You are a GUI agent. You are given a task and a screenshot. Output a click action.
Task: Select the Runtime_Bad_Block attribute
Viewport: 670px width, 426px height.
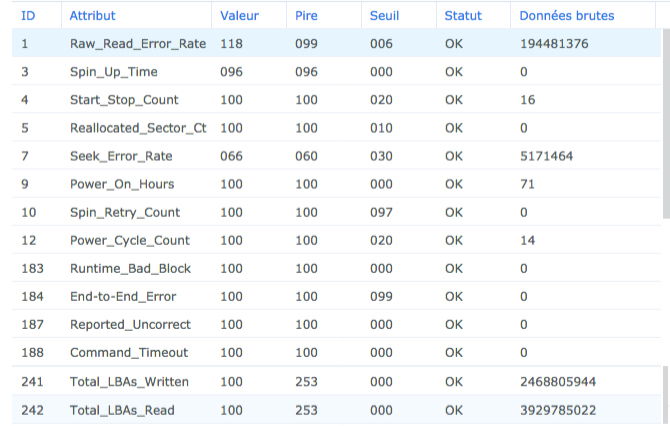coord(130,269)
